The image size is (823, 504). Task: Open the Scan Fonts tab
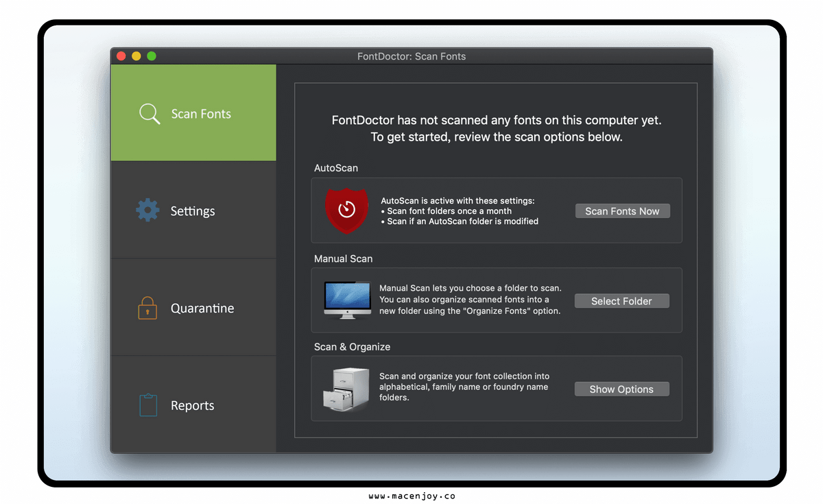pos(193,113)
